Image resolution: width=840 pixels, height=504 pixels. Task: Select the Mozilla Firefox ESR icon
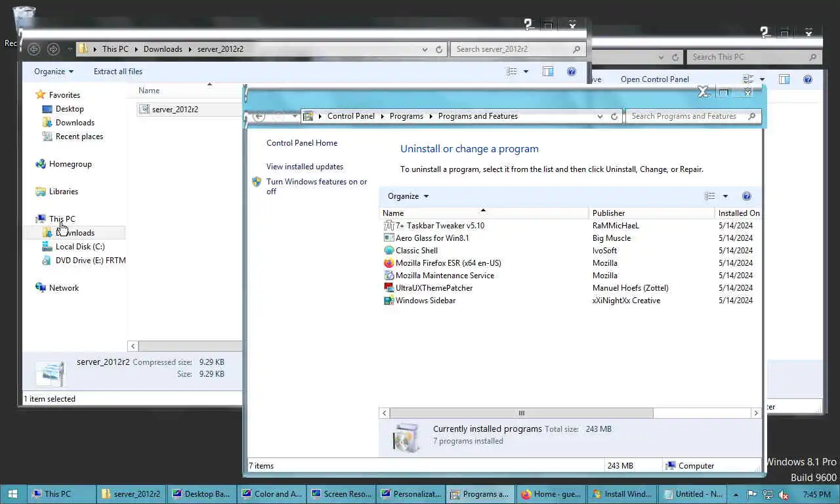[x=388, y=263]
